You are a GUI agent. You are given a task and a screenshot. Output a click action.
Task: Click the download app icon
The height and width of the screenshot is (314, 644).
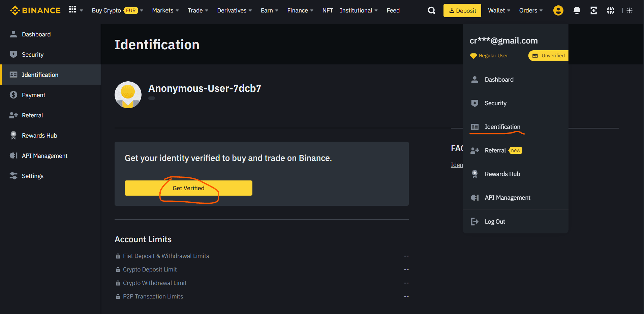pyautogui.click(x=593, y=10)
